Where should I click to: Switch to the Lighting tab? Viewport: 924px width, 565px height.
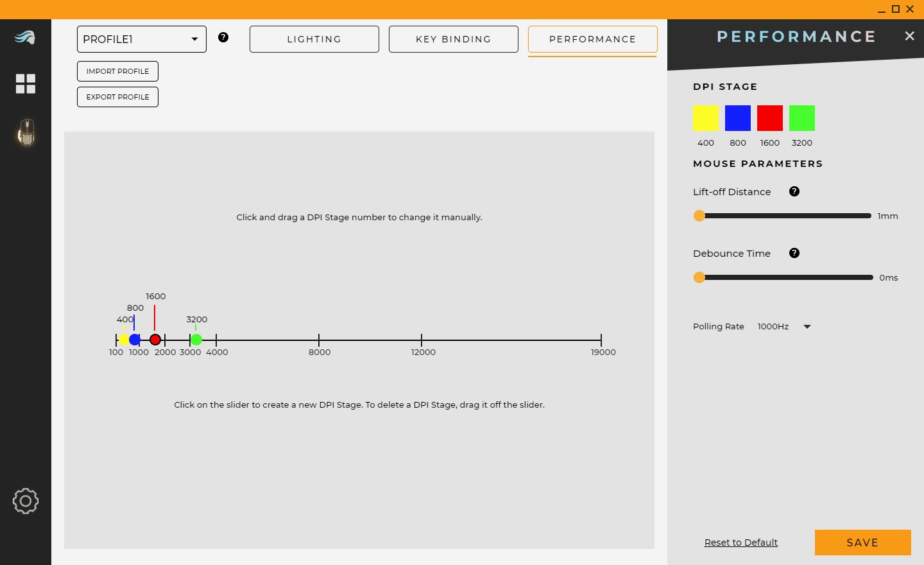314,39
